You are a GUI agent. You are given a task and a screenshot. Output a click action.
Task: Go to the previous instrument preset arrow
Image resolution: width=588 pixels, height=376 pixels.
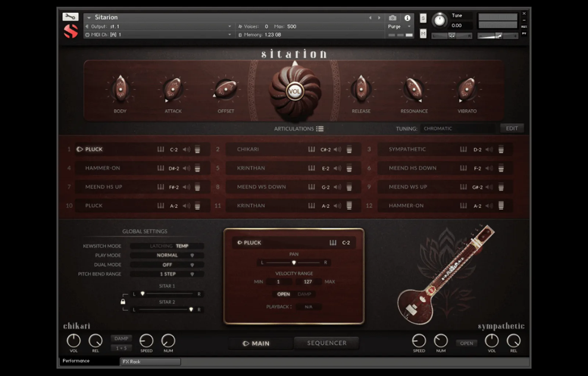pyautogui.click(x=370, y=18)
